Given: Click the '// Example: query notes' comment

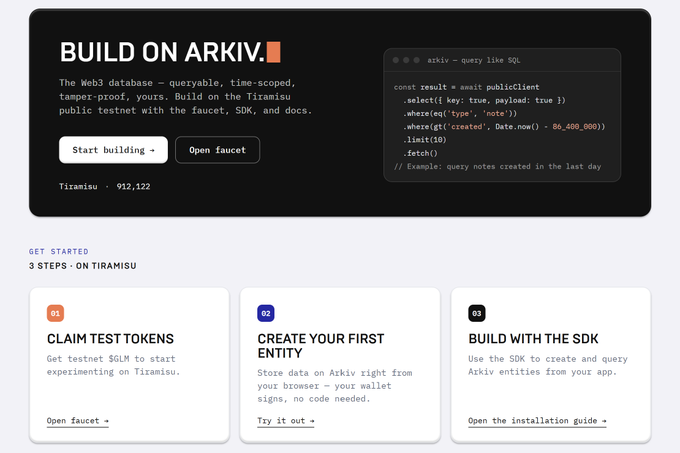Looking at the screenshot, I should (497, 166).
